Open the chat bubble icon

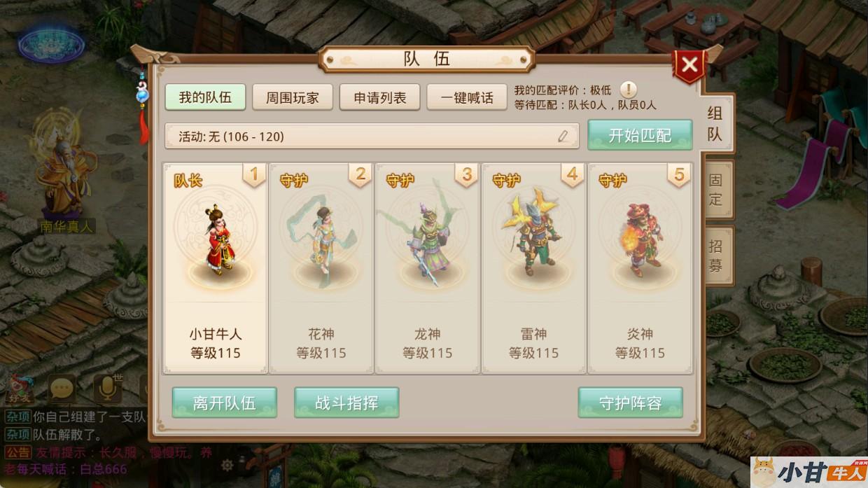[x=62, y=388]
